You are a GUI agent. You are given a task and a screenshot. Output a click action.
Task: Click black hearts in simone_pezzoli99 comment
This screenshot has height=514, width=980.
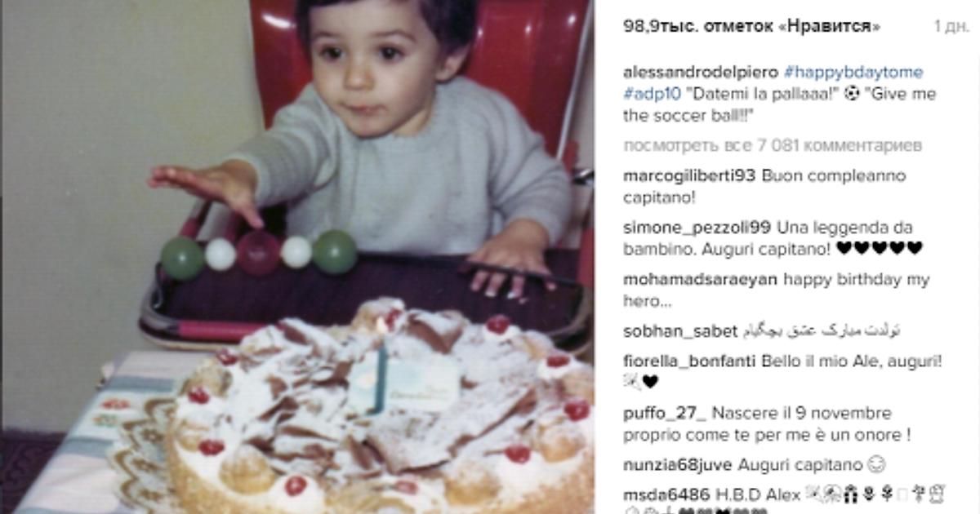coord(884,249)
